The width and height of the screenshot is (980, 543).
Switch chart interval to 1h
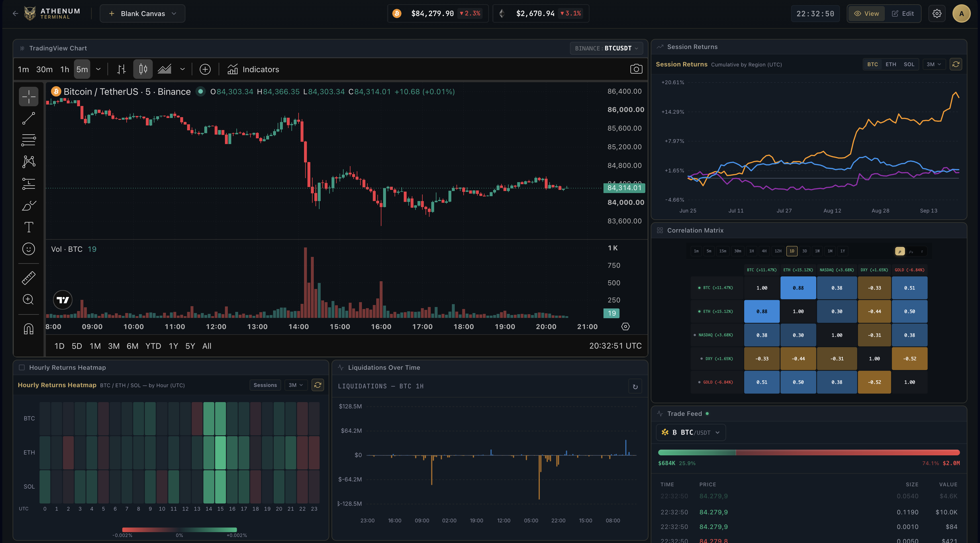point(65,69)
